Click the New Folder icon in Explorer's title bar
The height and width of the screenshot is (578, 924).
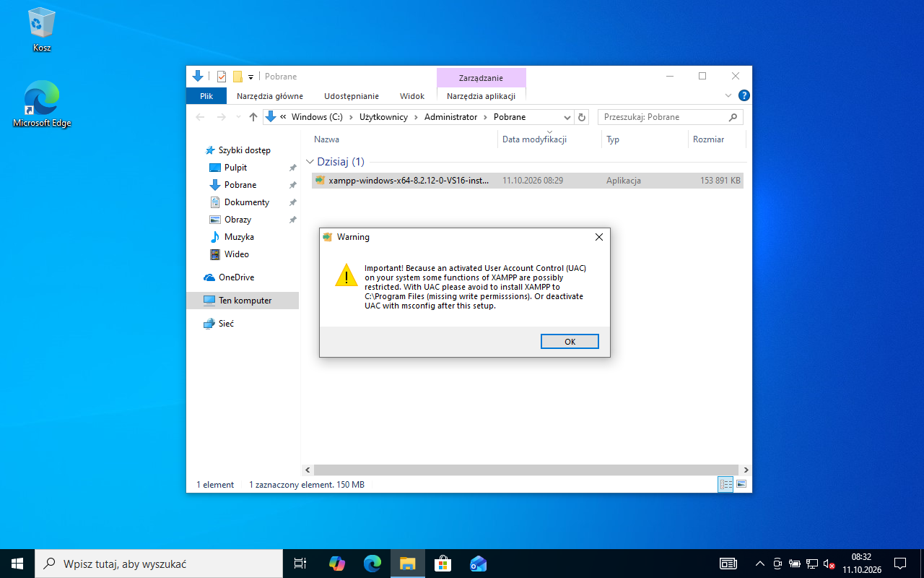pyautogui.click(x=237, y=77)
